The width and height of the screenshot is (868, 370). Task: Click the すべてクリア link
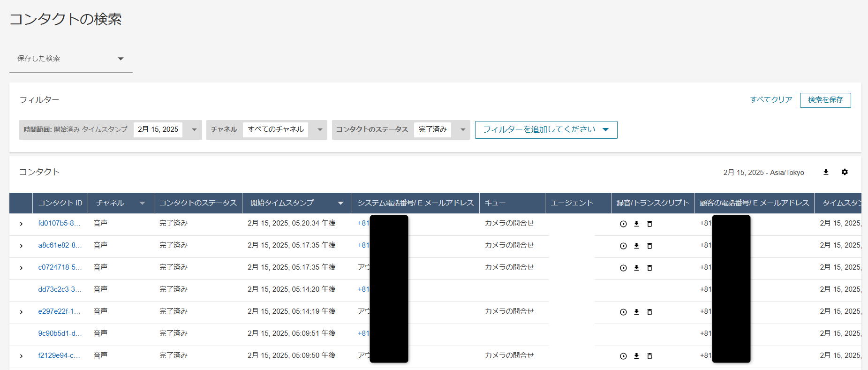(x=771, y=100)
